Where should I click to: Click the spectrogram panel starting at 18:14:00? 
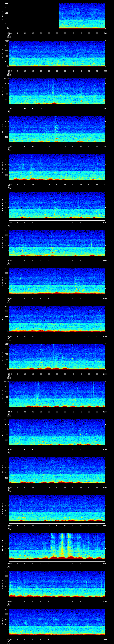point(57,394)
